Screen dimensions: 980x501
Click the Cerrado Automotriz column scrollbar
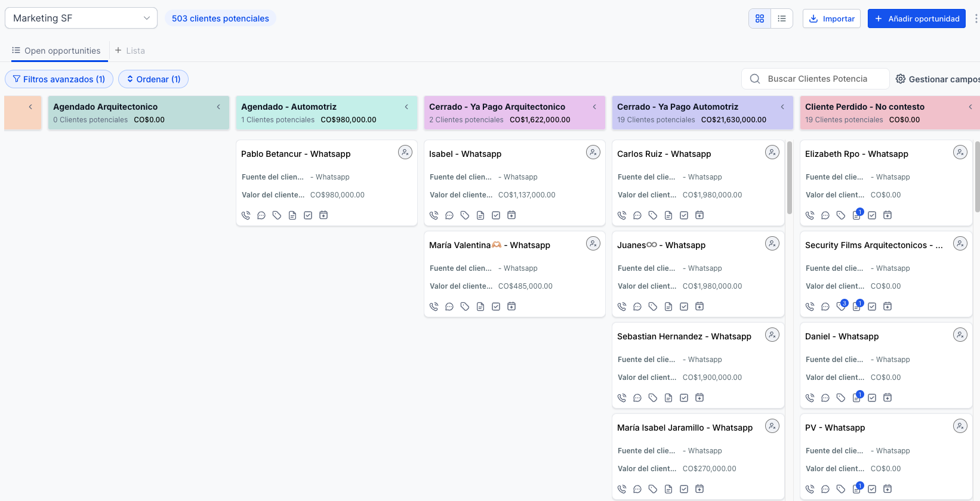[x=790, y=178]
